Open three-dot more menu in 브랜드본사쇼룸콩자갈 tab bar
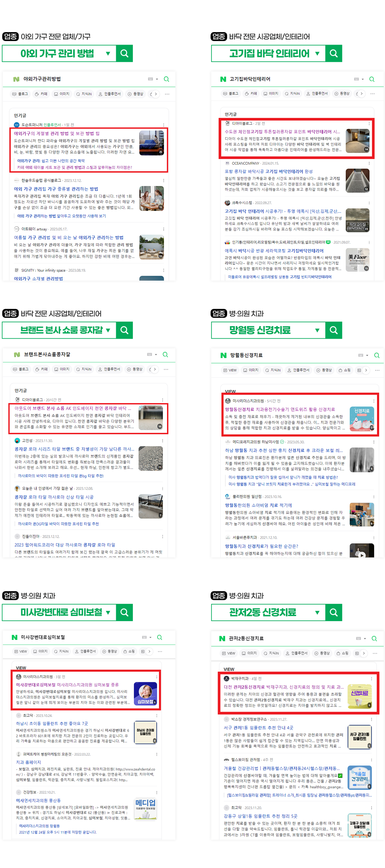385x868 pixels. click(x=166, y=369)
